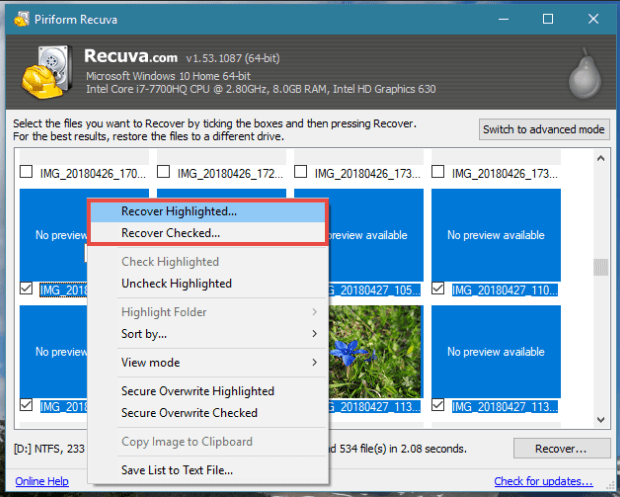Click the scrollbar down arrow
Image resolution: width=620 pixels, height=497 pixels.
[601, 420]
